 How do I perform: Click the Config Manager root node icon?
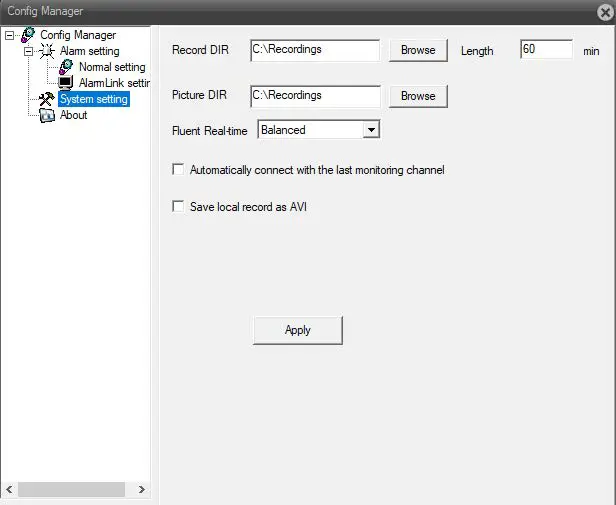(28, 35)
